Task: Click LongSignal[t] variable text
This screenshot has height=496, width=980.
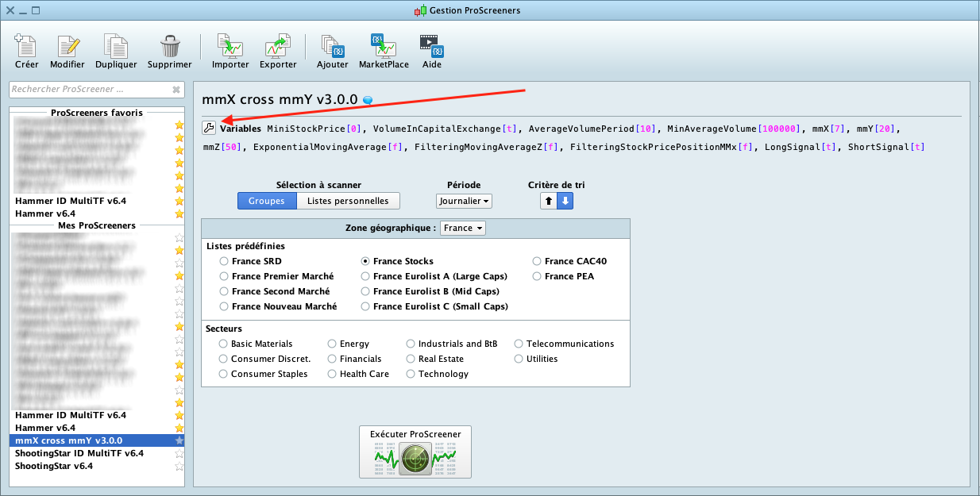Action: (801, 147)
